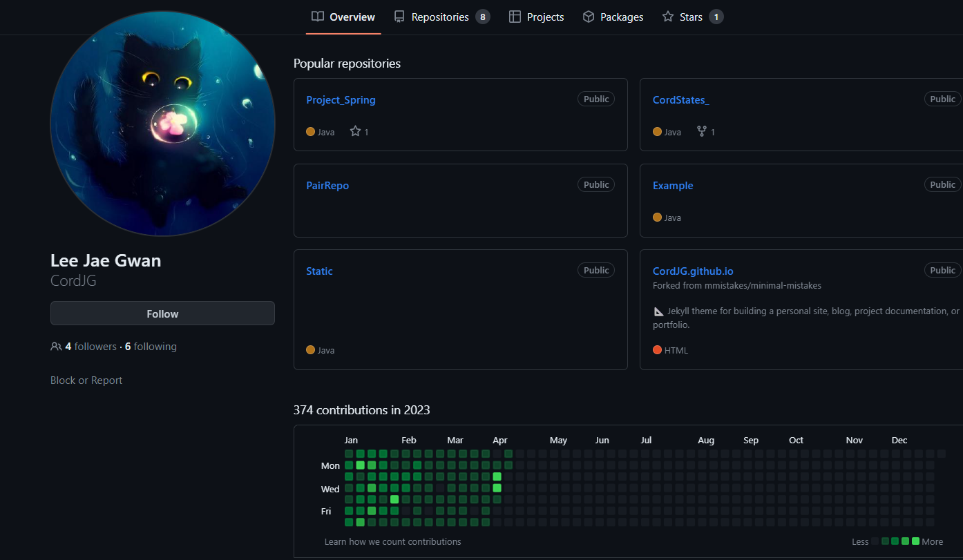This screenshot has height=560, width=963.
Task: Click the CordJG username text
Action: (x=73, y=281)
